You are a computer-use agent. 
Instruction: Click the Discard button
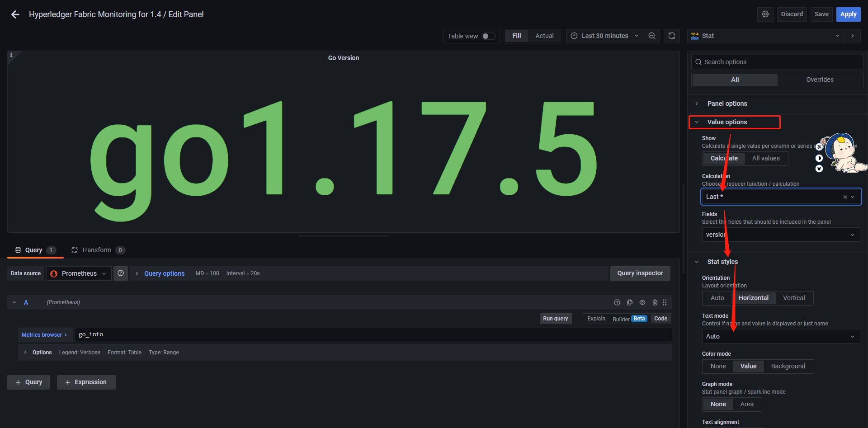point(792,14)
